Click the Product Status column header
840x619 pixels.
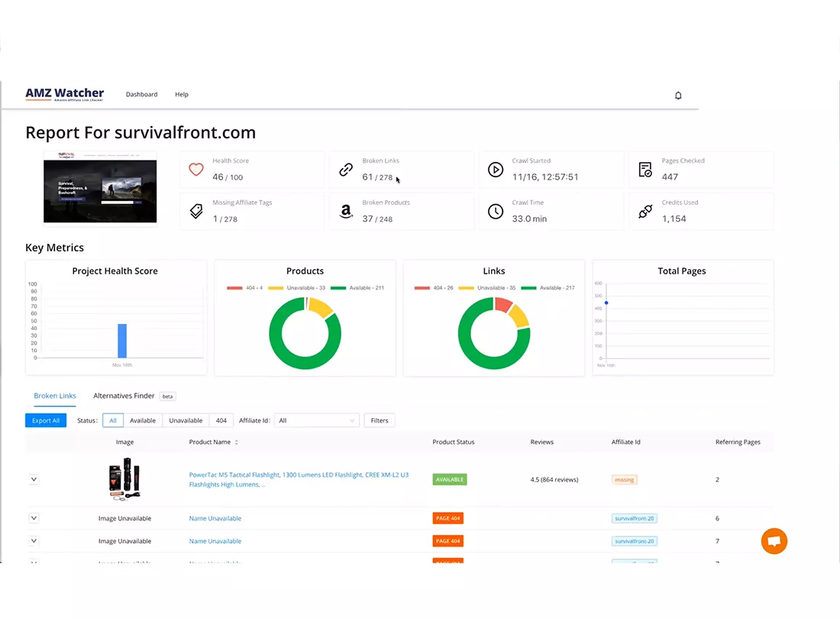(x=453, y=442)
